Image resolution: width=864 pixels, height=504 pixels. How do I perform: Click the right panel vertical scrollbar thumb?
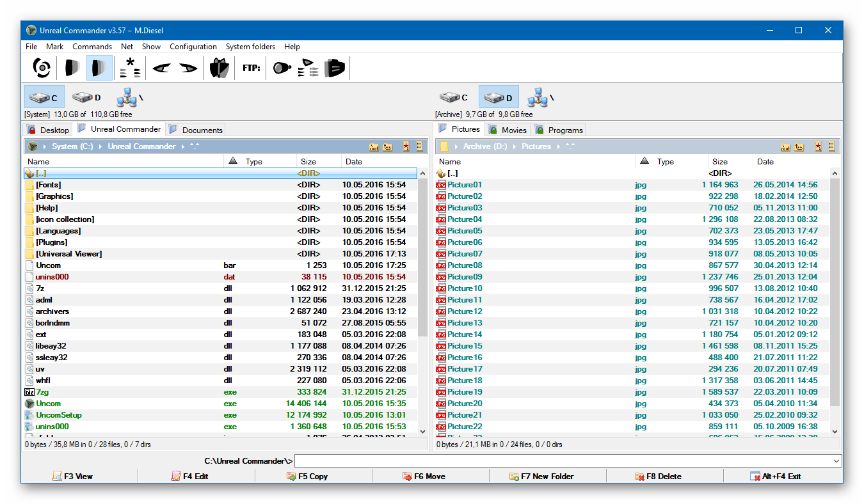(x=835, y=292)
